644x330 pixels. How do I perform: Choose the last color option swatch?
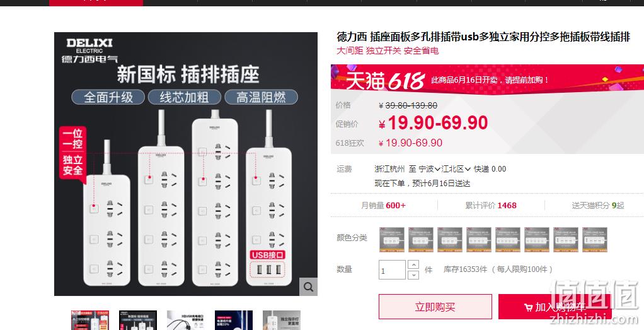(595, 240)
